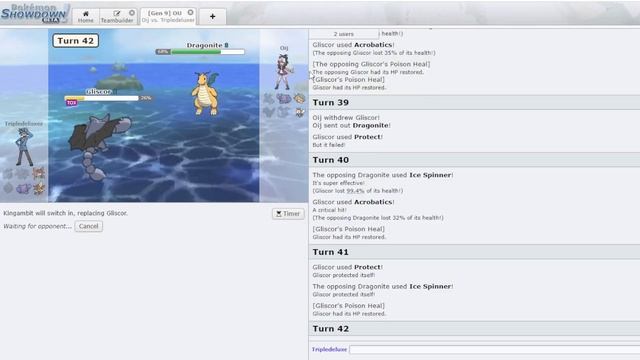640x360 pixels.
Task: Click the Oij player name above her avatar
Action: (284, 48)
